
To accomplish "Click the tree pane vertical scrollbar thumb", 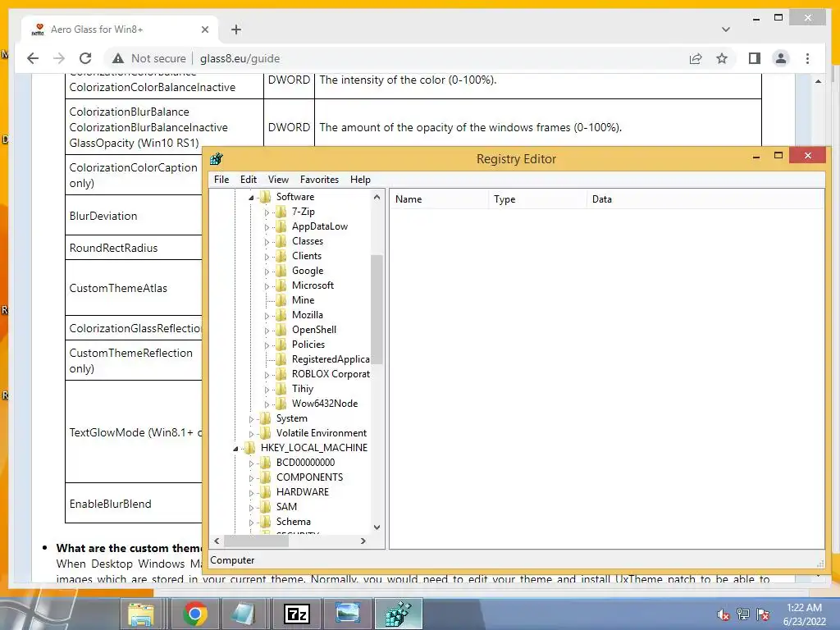I will tap(377, 309).
